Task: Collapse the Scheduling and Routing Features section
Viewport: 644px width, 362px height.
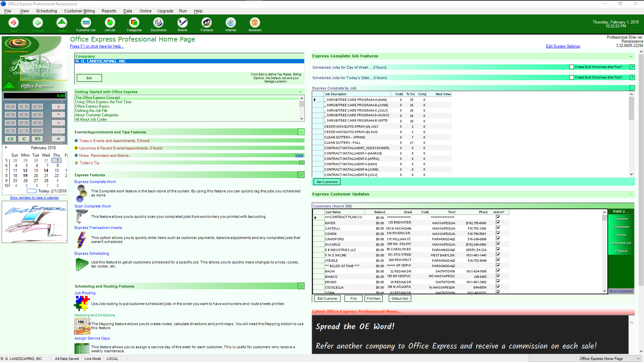Action: pyautogui.click(x=301, y=286)
